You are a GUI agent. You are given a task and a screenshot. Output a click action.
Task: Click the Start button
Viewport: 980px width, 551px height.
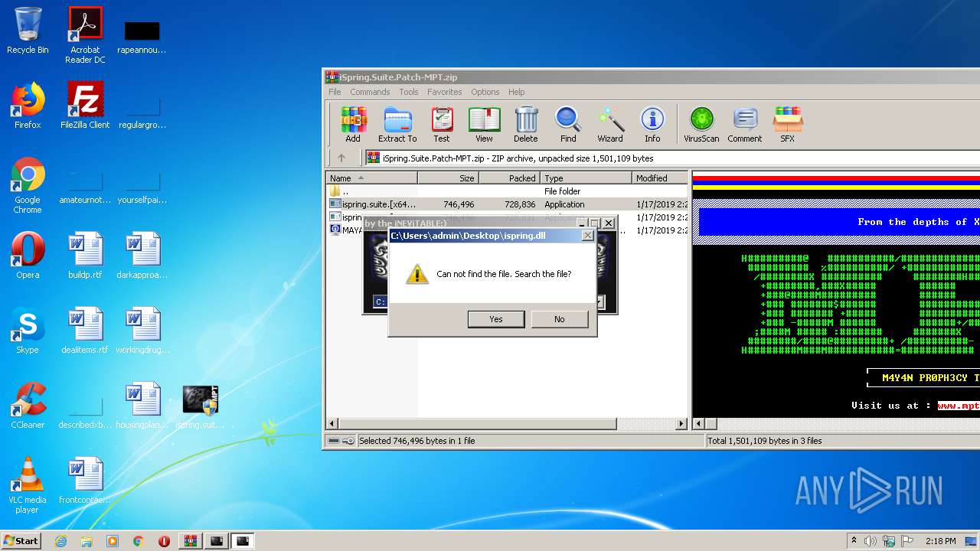coord(21,541)
